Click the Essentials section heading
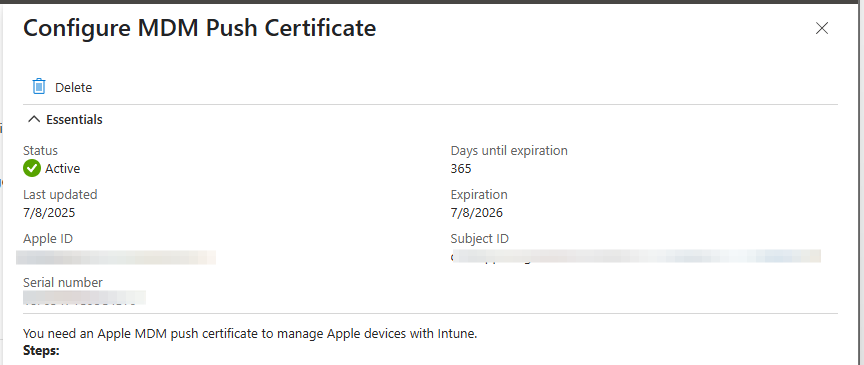 point(74,119)
